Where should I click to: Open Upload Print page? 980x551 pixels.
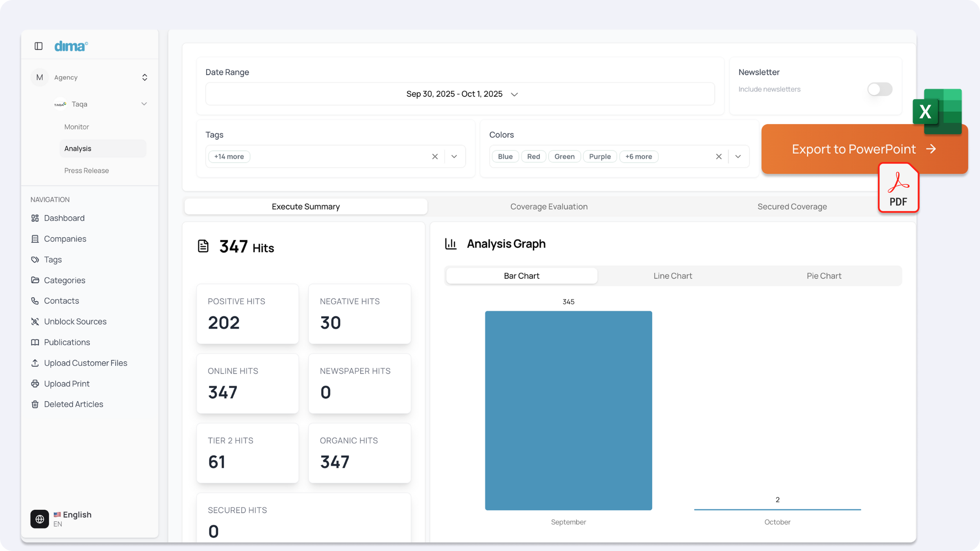[x=67, y=384]
